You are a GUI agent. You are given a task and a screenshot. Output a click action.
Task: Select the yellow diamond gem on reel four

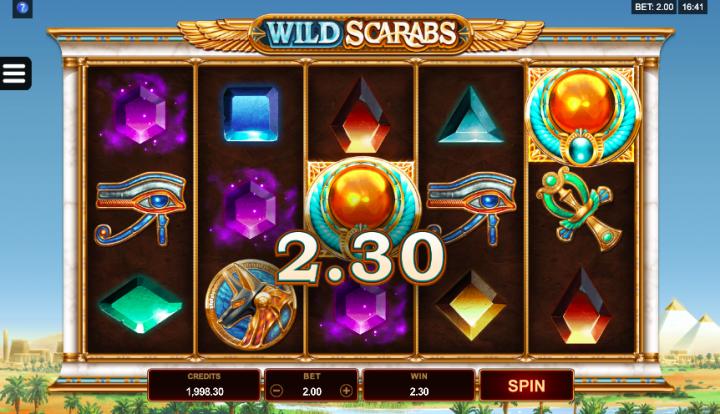(471, 305)
